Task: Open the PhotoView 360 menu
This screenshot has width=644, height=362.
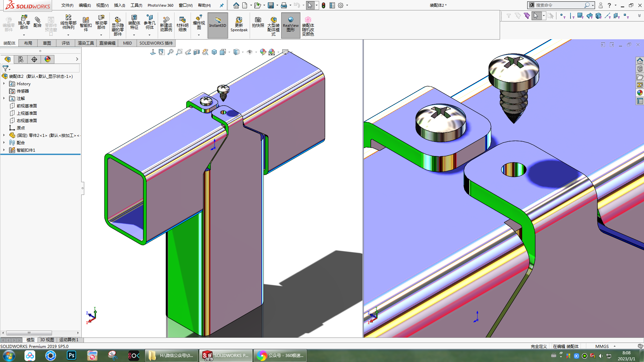Action: (160, 5)
